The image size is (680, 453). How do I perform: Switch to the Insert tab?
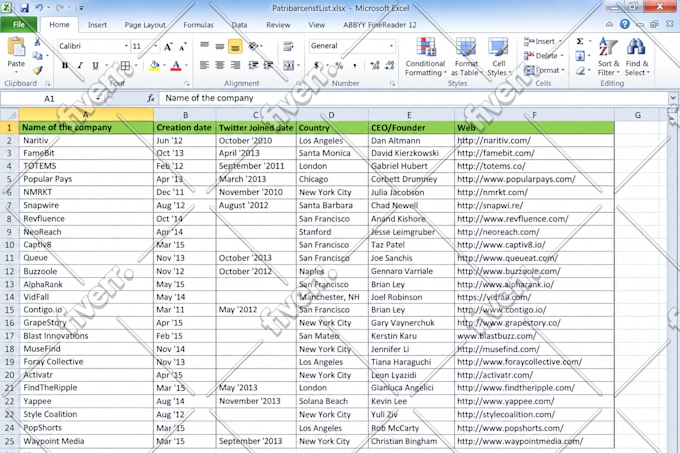click(97, 25)
